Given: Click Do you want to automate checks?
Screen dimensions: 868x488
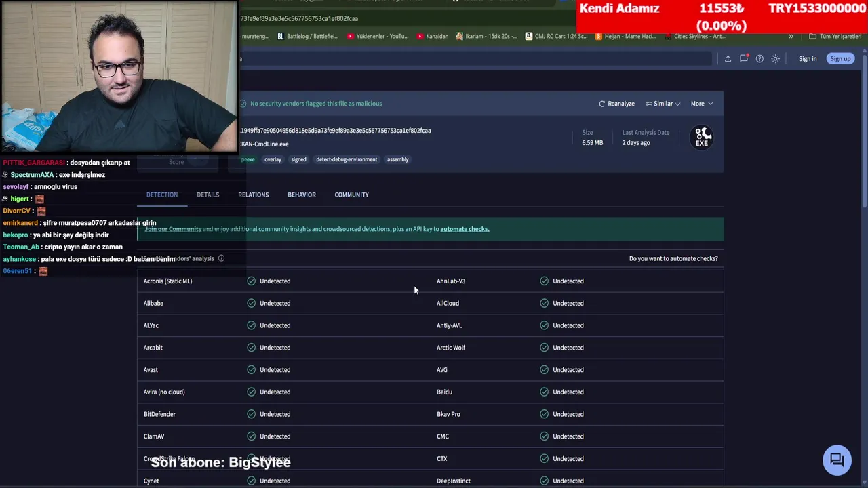Looking at the screenshot, I should click(x=673, y=258).
